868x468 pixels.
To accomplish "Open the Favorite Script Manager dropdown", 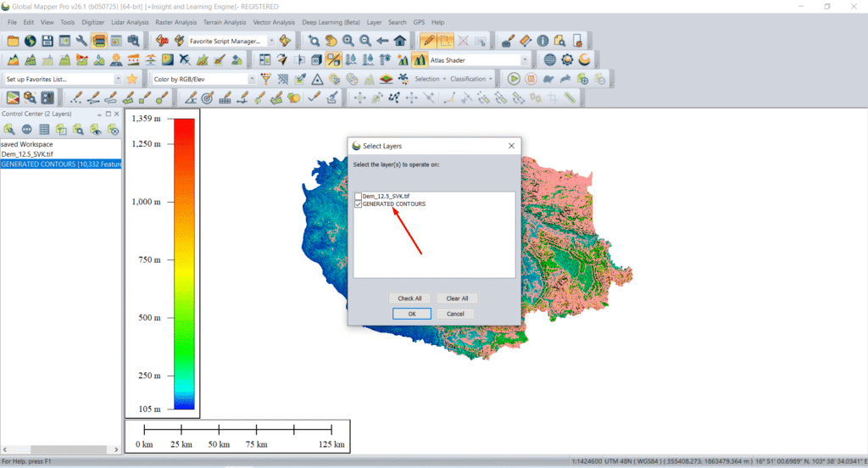I will [x=271, y=41].
